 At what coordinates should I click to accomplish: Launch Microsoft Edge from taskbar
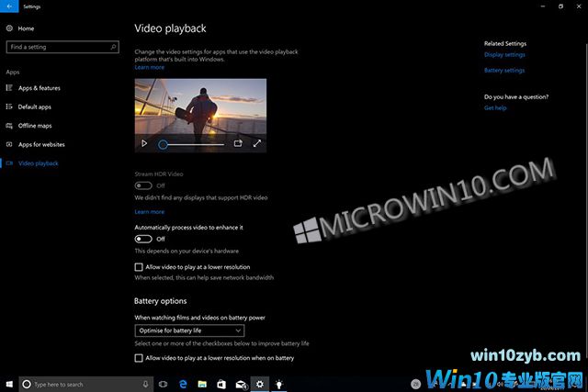click(x=182, y=384)
